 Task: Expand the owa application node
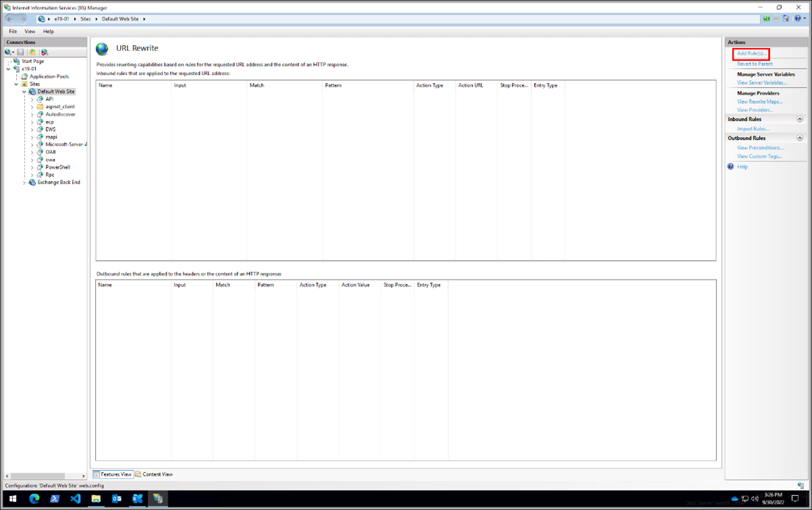tap(32, 159)
